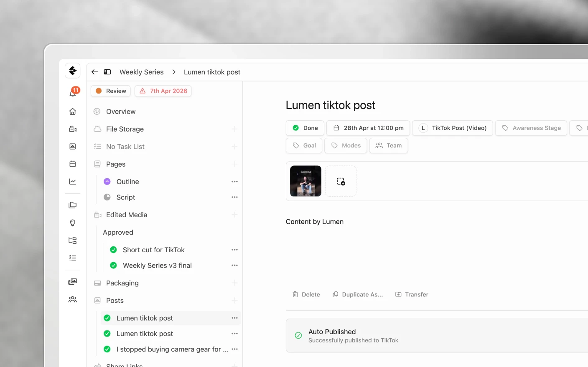Viewport: 588px width, 367px height.
Task: Open the folders icon in the left rail
Action: click(x=73, y=205)
